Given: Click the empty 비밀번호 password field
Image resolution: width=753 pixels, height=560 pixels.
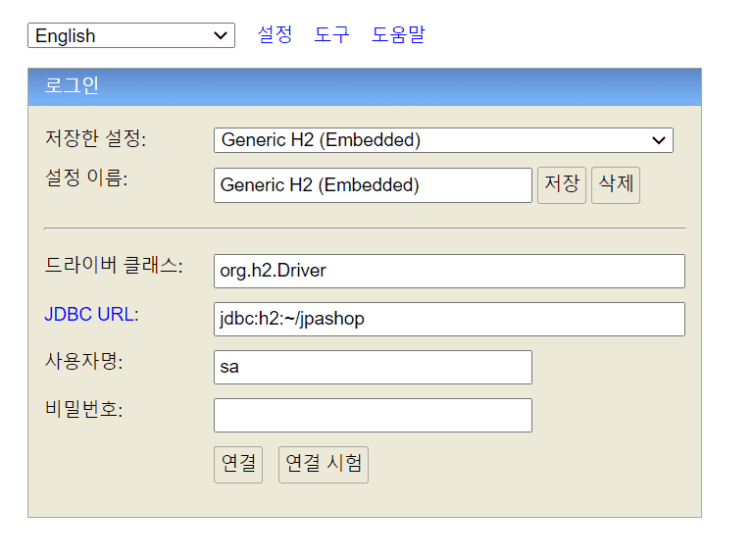Looking at the screenshot, I should tap(373, 416).
